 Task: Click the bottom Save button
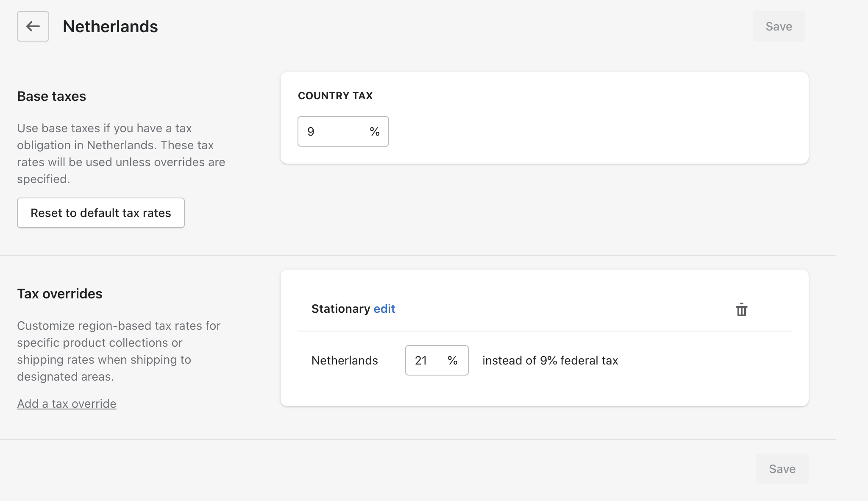[782, 469]
